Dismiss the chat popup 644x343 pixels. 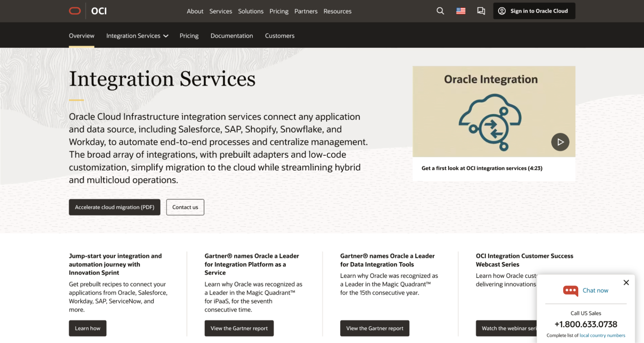[x=626, y=282]
